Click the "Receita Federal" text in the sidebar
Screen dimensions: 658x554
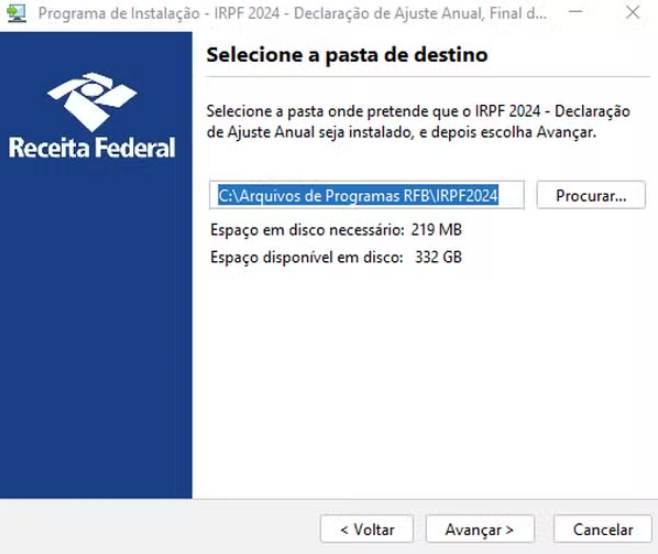click(92, 149)
